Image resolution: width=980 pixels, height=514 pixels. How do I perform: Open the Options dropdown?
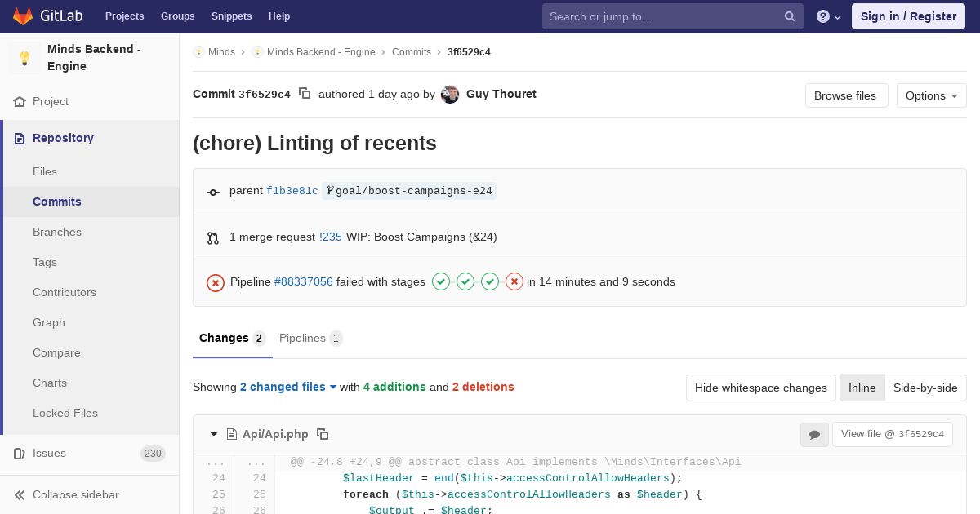pos(931,95)
